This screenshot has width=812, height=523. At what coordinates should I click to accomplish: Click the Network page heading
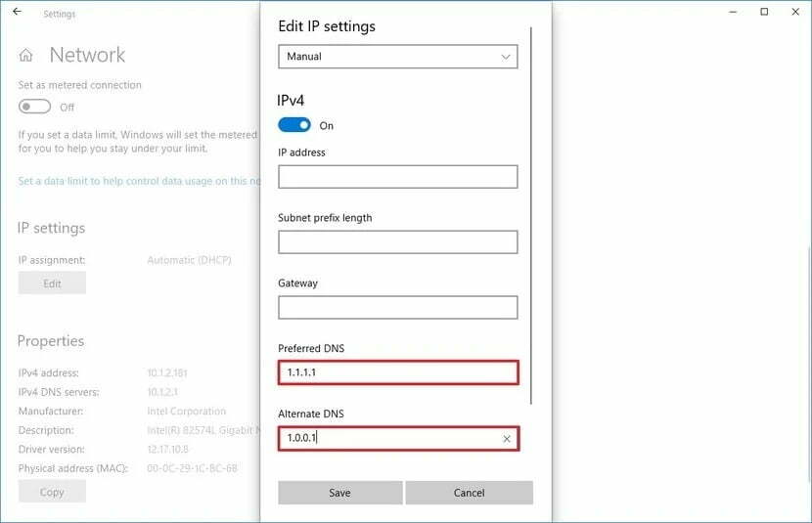point(87,55)
